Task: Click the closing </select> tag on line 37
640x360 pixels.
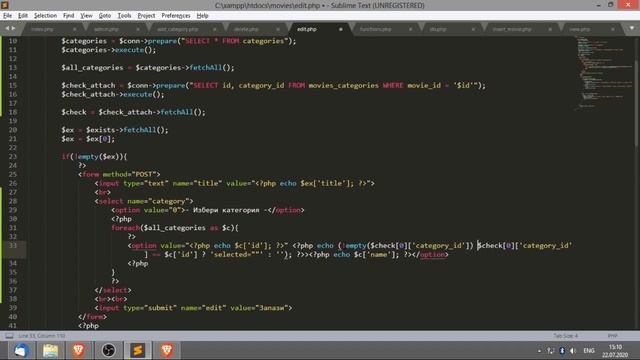Action: click(113, 290)
